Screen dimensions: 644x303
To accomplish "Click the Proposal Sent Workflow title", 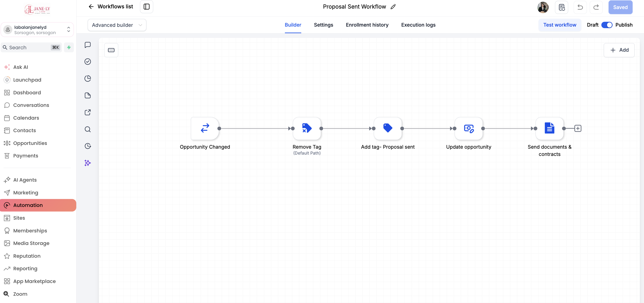I will point(354,7).
